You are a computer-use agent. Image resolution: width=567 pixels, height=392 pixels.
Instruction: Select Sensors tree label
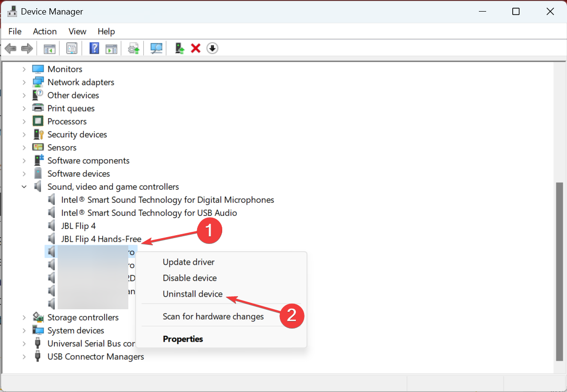62,148
